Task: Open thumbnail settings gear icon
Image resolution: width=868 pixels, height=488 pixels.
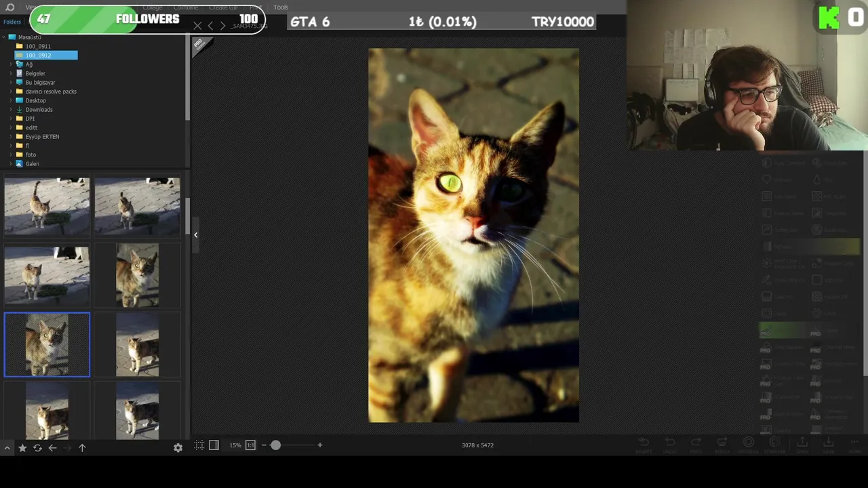Action: click(x=178, y=448)
